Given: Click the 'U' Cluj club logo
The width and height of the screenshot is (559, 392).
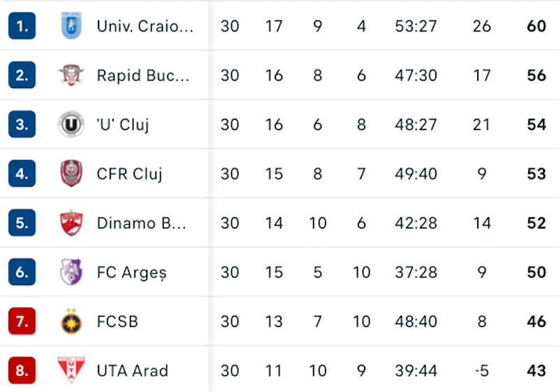Looking at the screenshot, I should coord(71,124).
